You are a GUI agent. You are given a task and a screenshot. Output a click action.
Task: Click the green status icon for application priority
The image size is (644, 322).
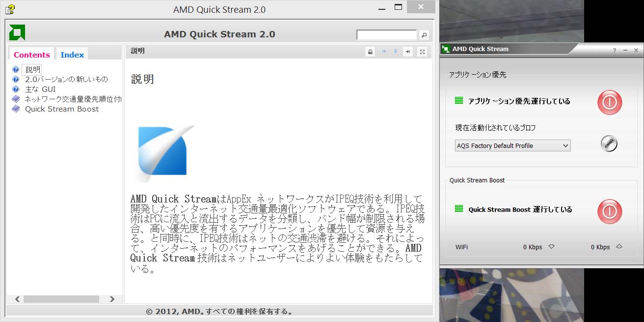[x=459, y=100]
